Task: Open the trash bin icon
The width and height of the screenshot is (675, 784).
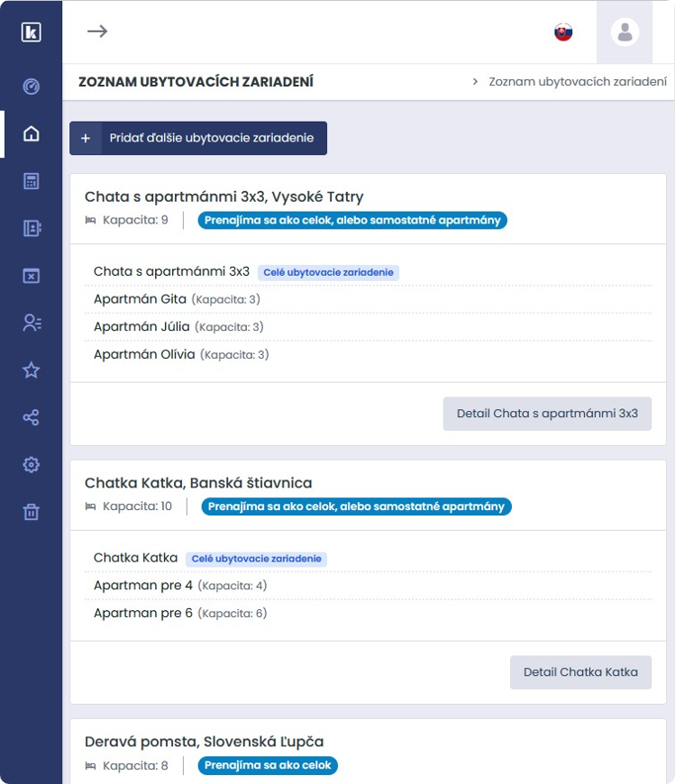Action: (x=31, y=512)
